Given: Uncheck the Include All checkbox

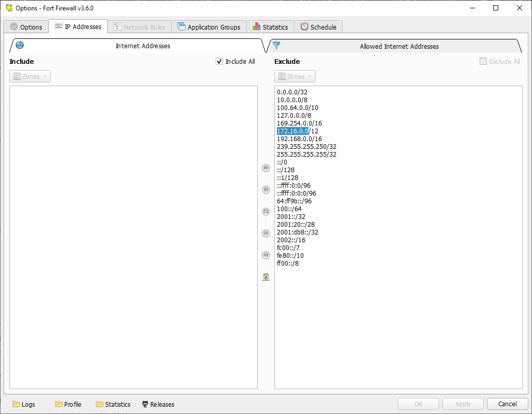Looking at the screenshot, I should [219, 62].
